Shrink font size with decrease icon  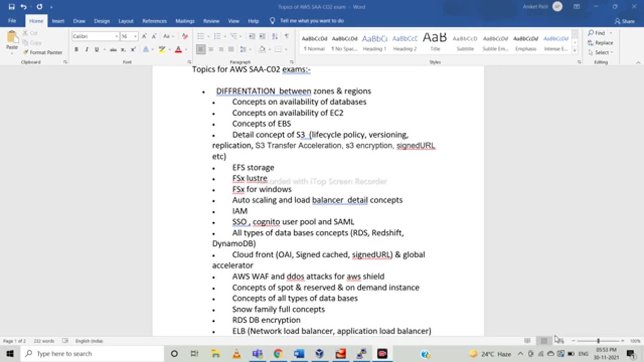153,36
